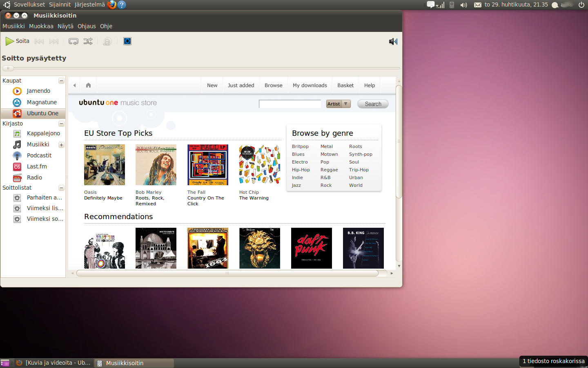Screen dimensions: 588x368
Task: Open the Muokkaa menu
Action: tap(41, 26)
